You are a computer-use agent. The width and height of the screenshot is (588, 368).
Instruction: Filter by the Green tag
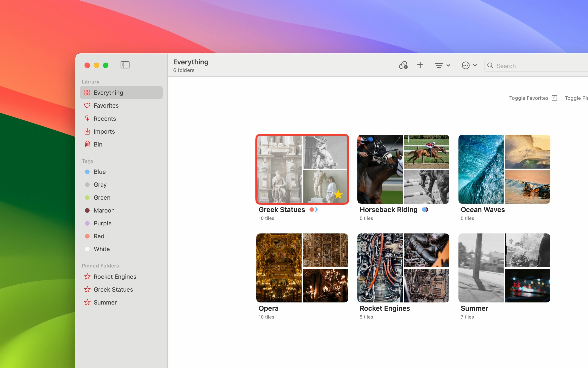(x=121, y=198)
